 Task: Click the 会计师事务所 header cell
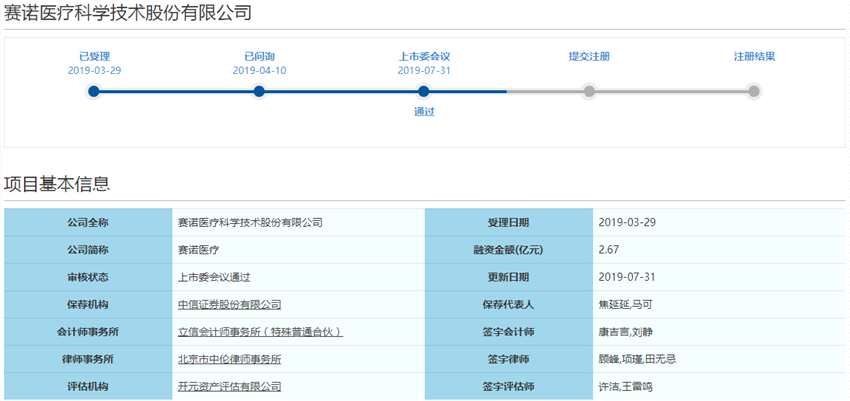tap(88, 332)
